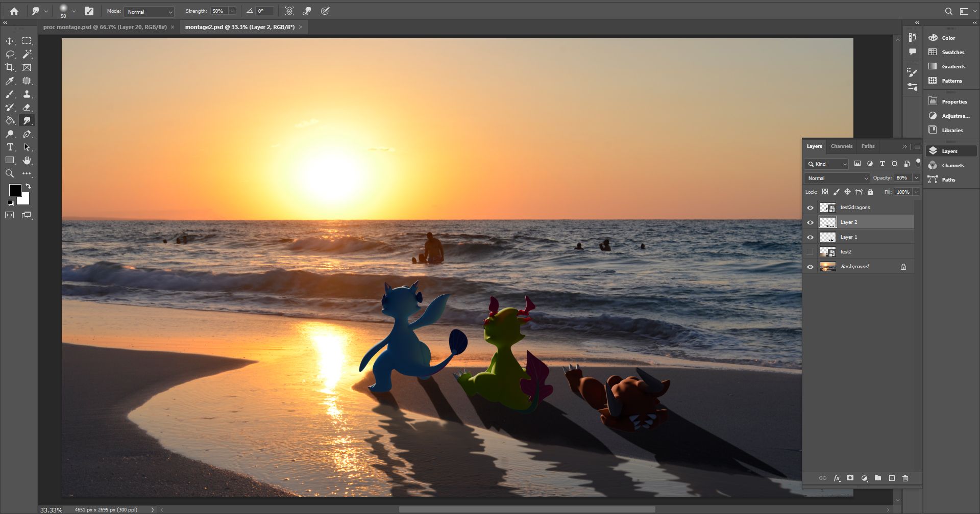
Task: Toggle lock position
Action: pos(847,192)
